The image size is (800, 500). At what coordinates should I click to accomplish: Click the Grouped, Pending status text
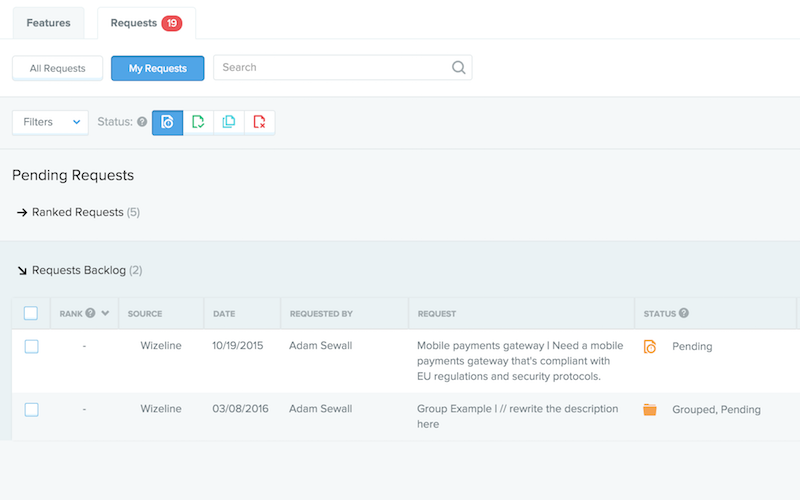coord(716,409)
